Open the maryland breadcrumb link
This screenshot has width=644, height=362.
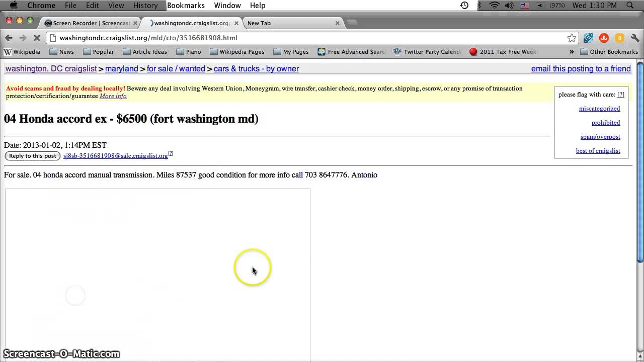[121, 69]
